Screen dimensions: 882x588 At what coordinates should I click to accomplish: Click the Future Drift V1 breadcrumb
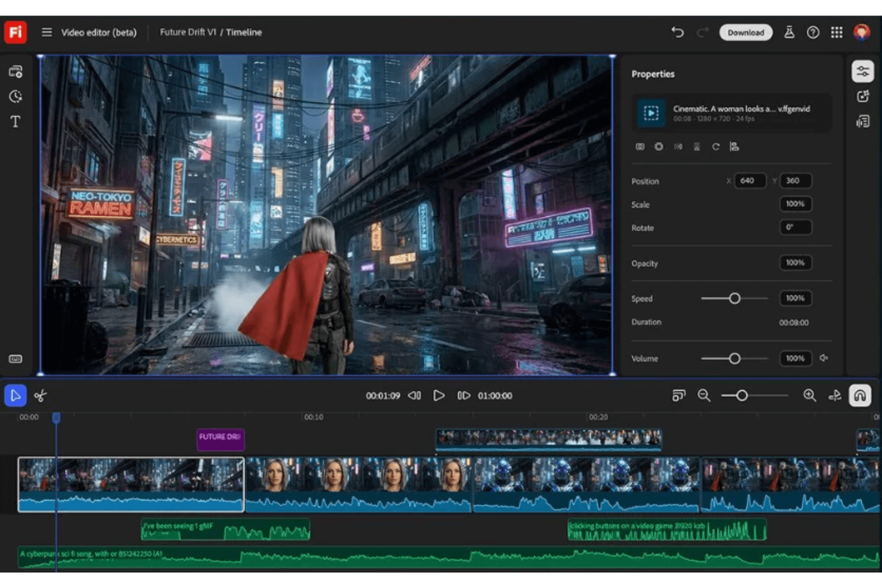[x=188, y=32]
